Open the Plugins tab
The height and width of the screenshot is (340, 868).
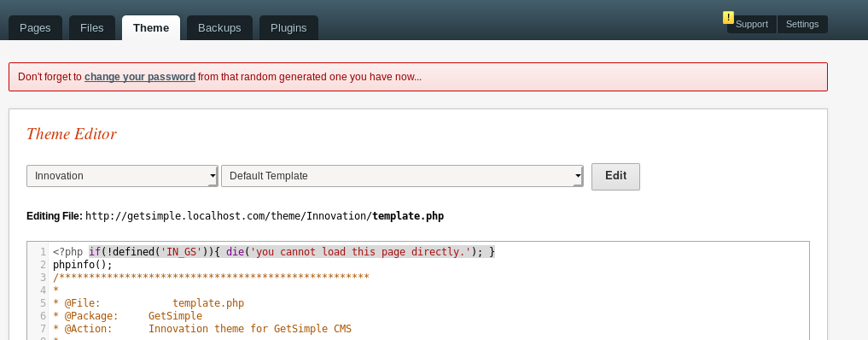(288, 27)
